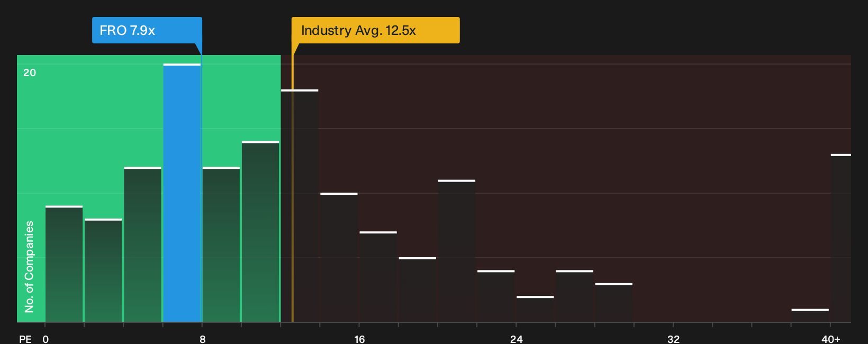Click the 40+ bar at the far right

[841, 238]
